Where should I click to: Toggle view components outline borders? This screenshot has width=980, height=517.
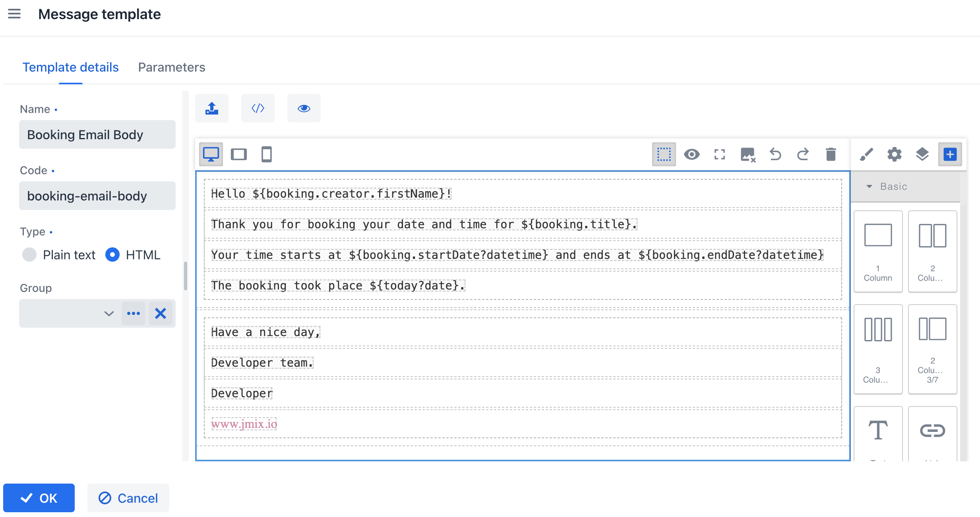click(x=664, y=154)
